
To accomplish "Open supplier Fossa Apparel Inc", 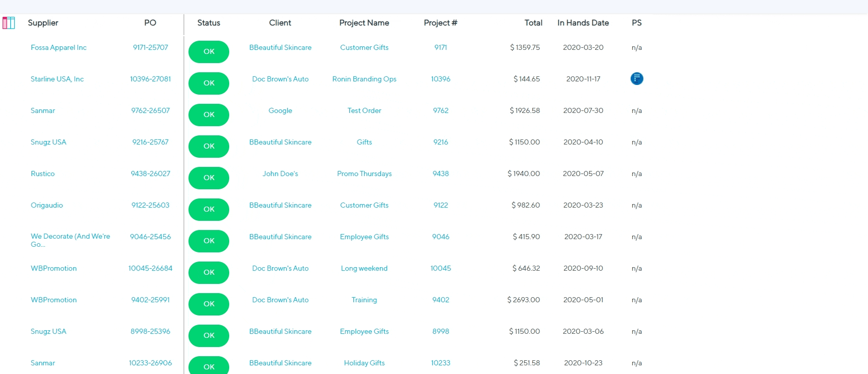I will coord(58,47).
